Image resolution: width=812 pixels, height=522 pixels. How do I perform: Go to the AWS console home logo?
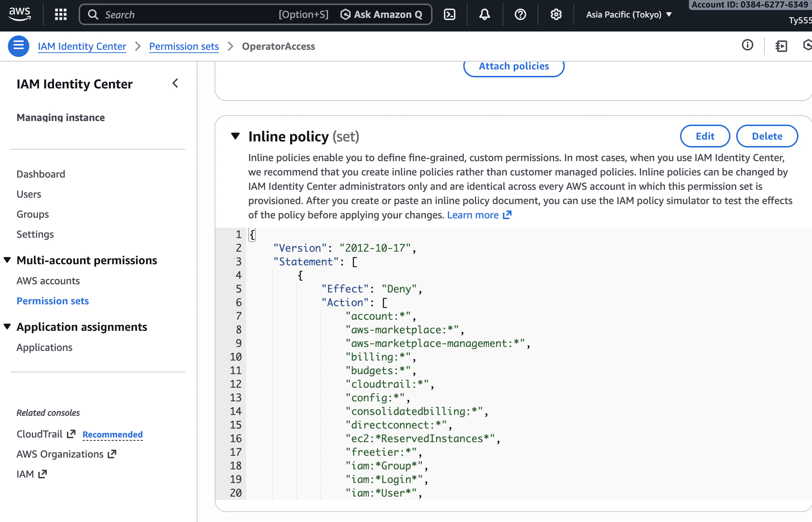(x=20, y=14)
